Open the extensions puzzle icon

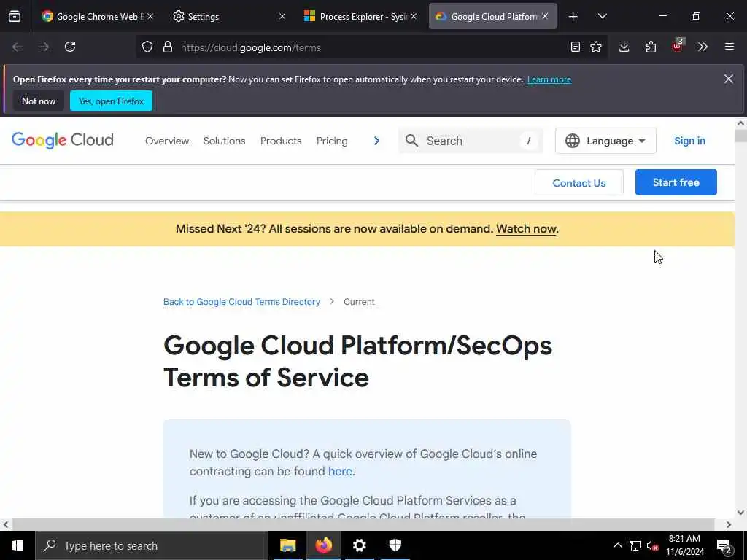pos(651,47)
